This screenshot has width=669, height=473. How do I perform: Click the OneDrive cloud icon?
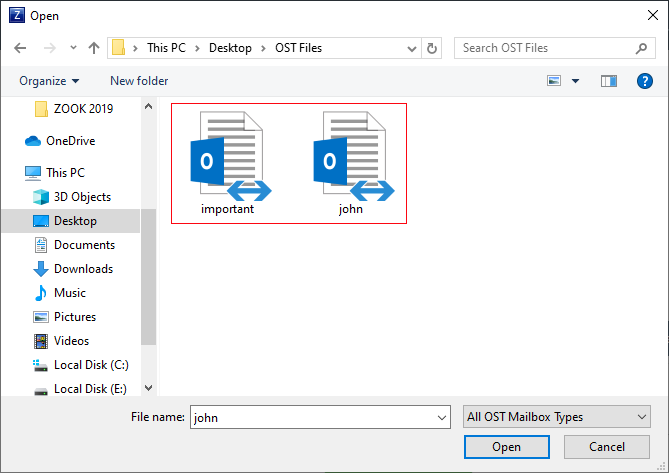point(33,141)
